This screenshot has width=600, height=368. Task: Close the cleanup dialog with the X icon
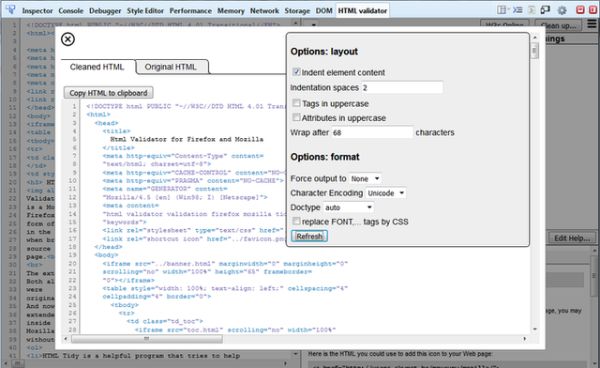click(x=68, y=39)
